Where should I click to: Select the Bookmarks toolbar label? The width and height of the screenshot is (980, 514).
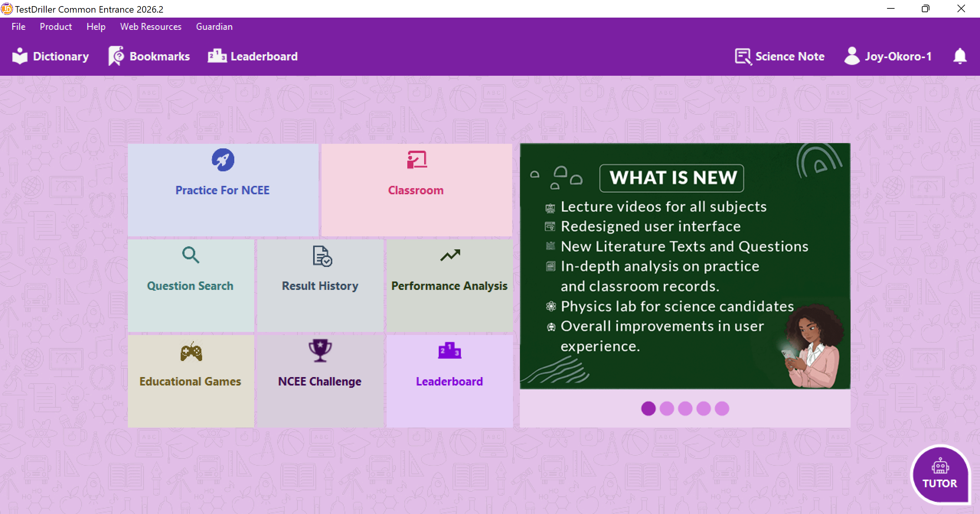pyautogui.click(x=160, y=57)
